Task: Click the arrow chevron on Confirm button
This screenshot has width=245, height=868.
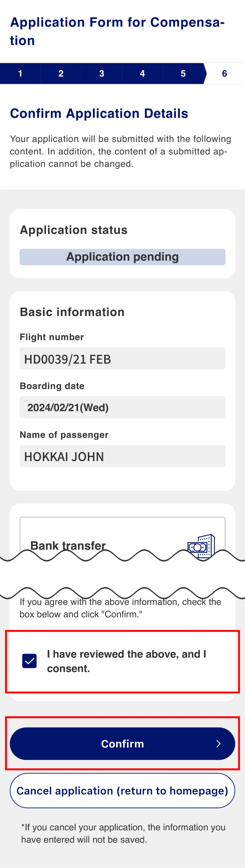Action: [218, 743]
